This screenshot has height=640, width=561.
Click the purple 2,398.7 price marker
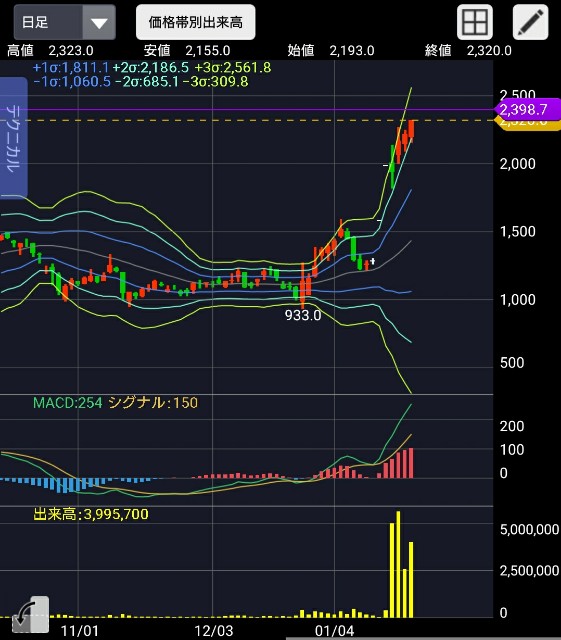point(526,109)
